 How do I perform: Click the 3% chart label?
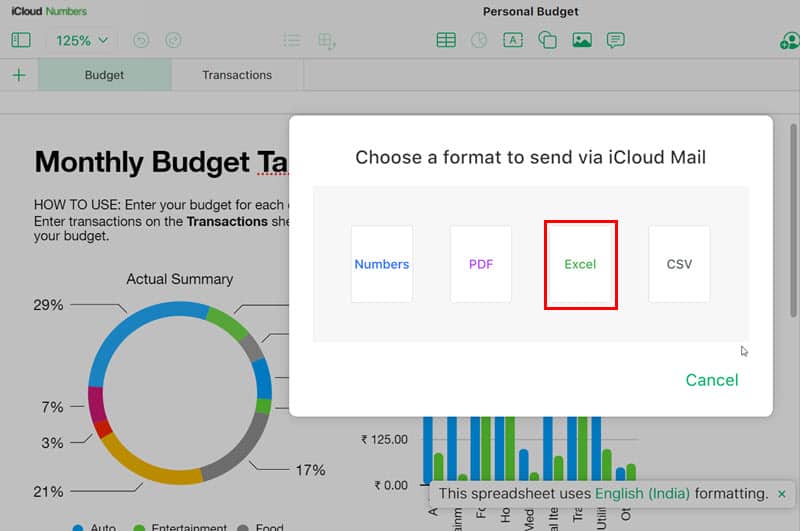point(53,443)
